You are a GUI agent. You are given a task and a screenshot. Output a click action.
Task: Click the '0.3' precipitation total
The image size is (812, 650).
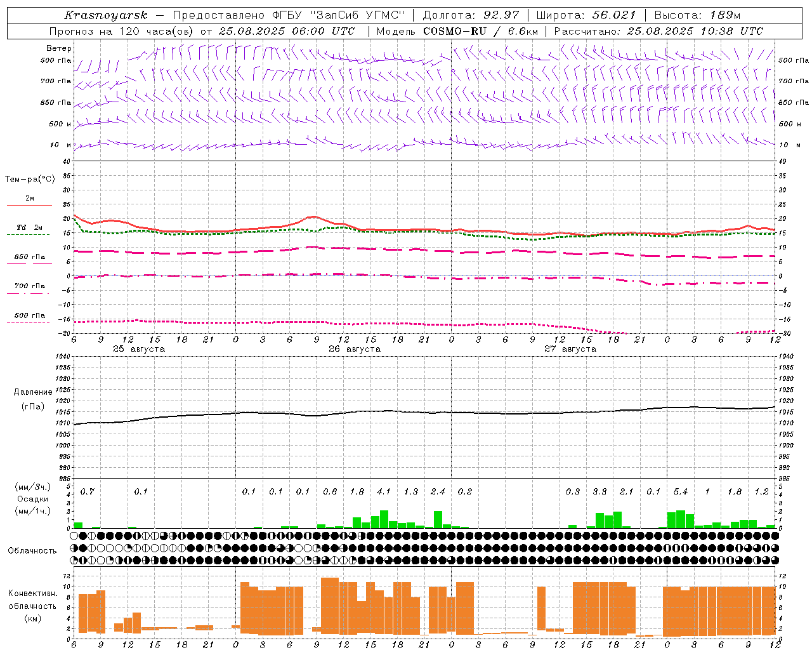pyautogui.click(x=573, y=492)
